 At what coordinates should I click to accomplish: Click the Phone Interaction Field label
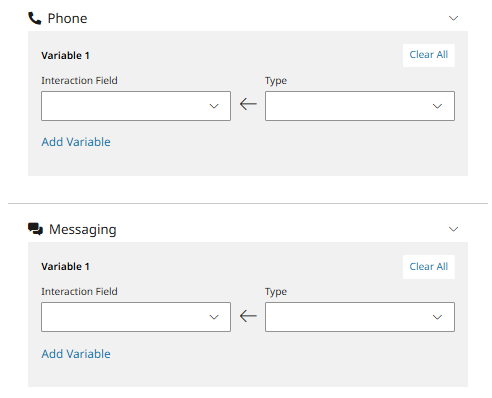[x=79, y=80]
